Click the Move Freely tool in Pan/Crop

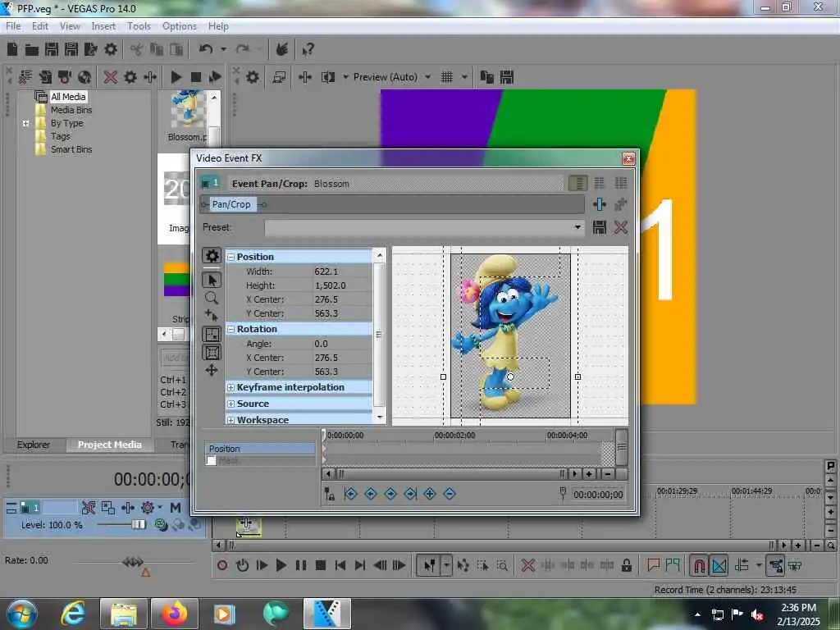pos(212,370)
